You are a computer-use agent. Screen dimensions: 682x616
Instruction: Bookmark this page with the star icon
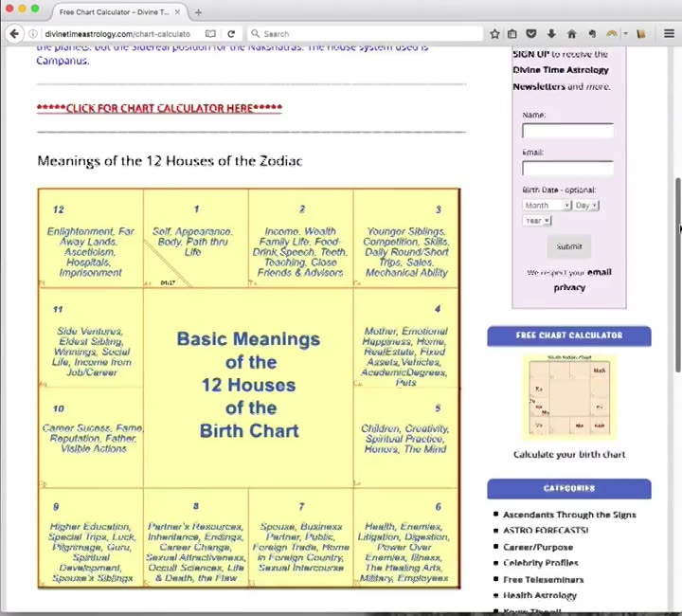494,33
